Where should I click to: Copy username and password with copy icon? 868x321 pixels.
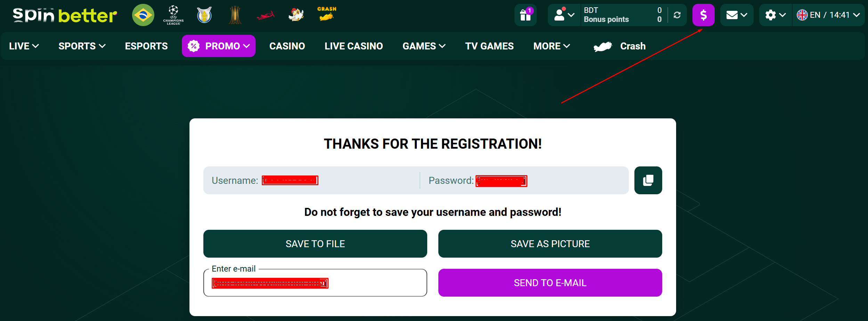point(648,180)
